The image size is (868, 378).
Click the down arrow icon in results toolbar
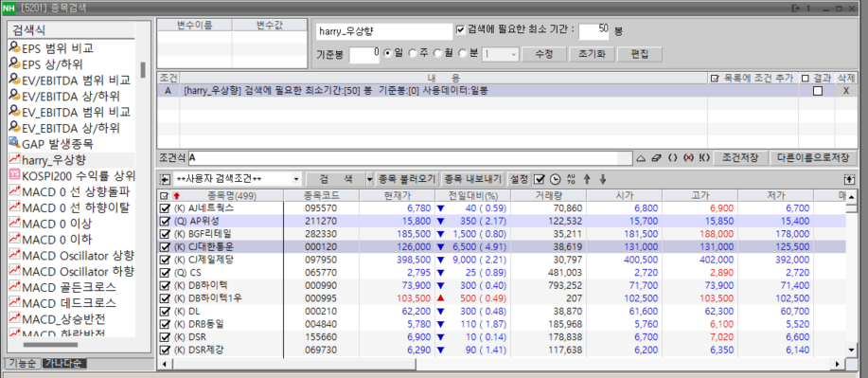click(603, 179)
